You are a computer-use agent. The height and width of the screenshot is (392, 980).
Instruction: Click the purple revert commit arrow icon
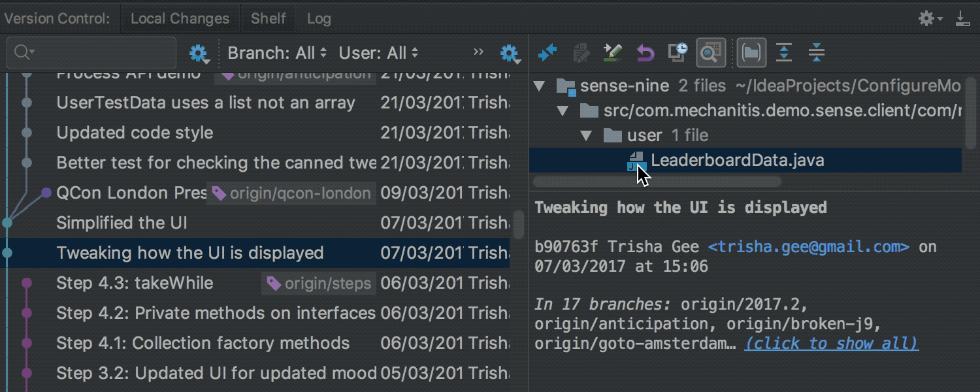pos(644,52)
